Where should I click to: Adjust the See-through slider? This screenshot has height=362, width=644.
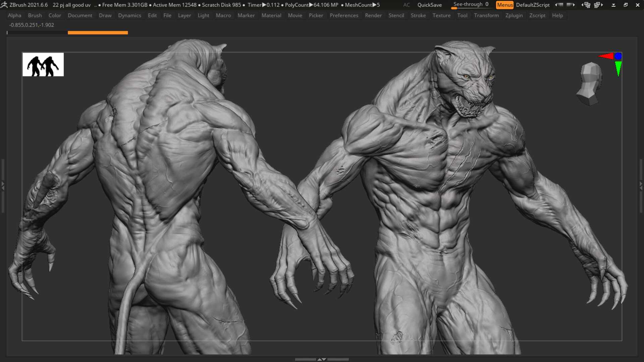click(x=471, y=5)
